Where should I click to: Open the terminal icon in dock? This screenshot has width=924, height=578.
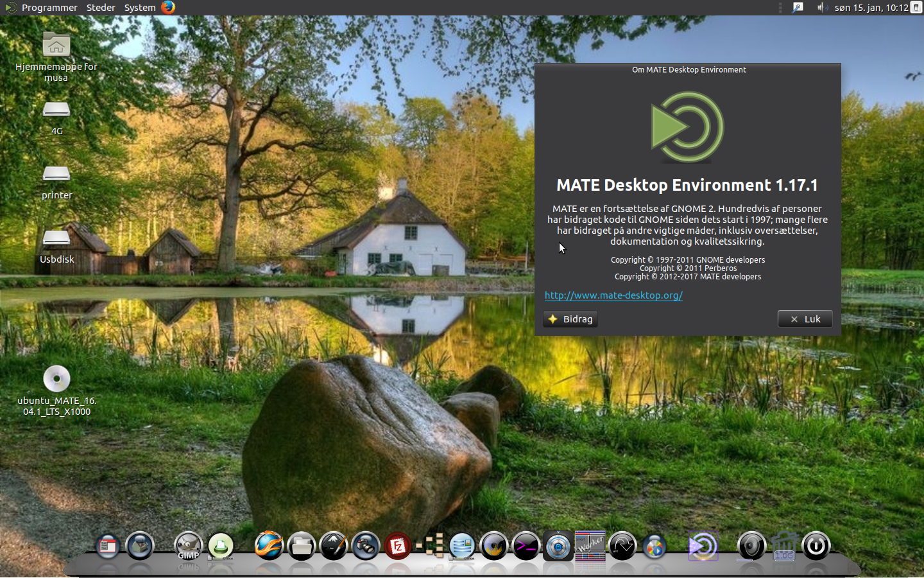coord(526,547)
